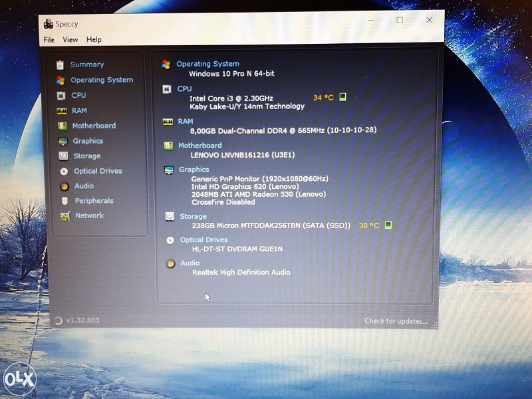Image resolution: width=532 pixels, height=399 pixels.
Task: Click the Check for updates link
Action: [396, 321]
